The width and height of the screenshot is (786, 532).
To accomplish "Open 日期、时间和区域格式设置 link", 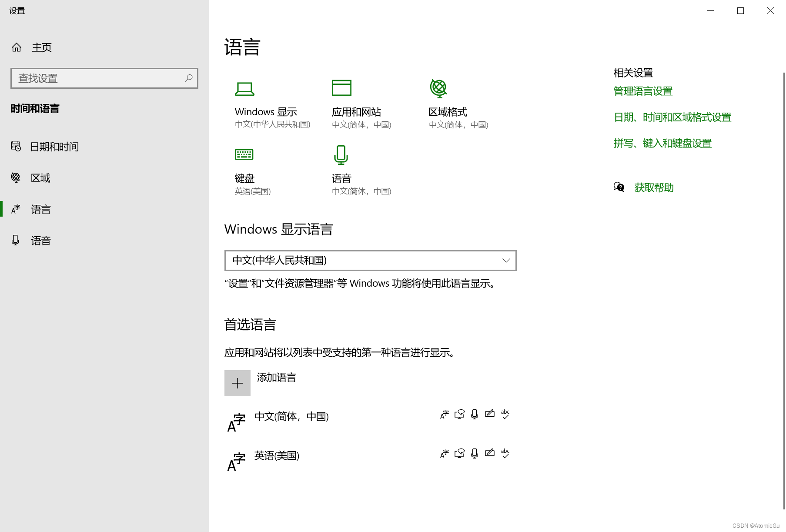I will [672, 117].
